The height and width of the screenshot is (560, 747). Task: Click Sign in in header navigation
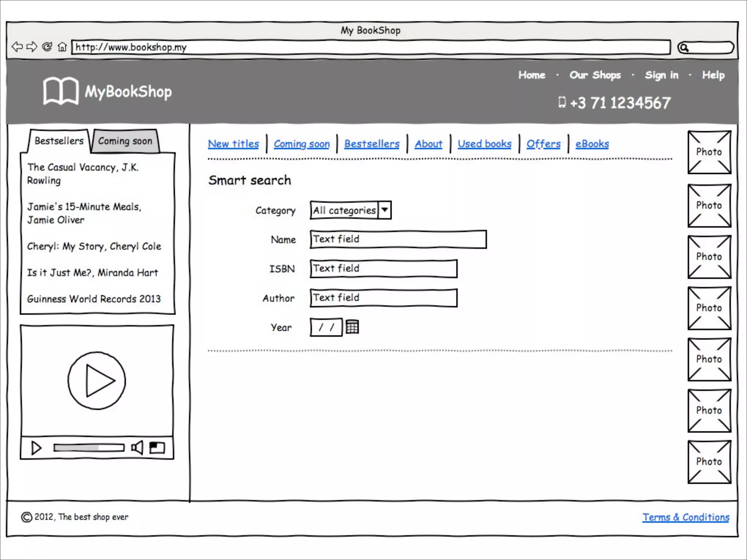coord(661,75)
